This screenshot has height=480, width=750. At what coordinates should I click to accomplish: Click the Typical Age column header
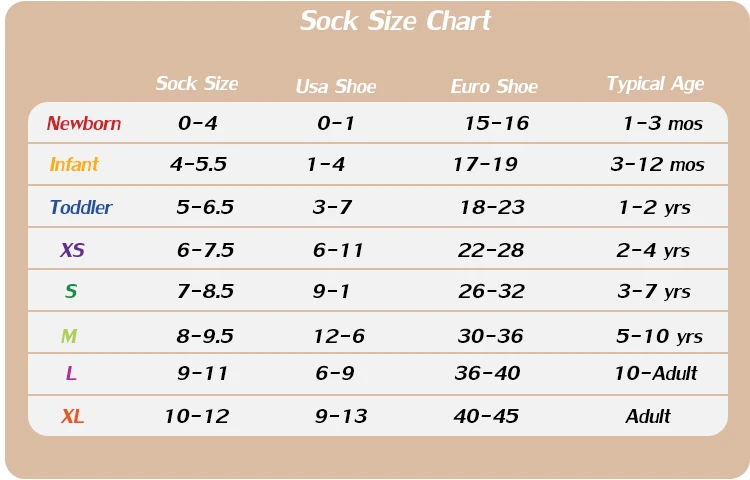[655, 84]
